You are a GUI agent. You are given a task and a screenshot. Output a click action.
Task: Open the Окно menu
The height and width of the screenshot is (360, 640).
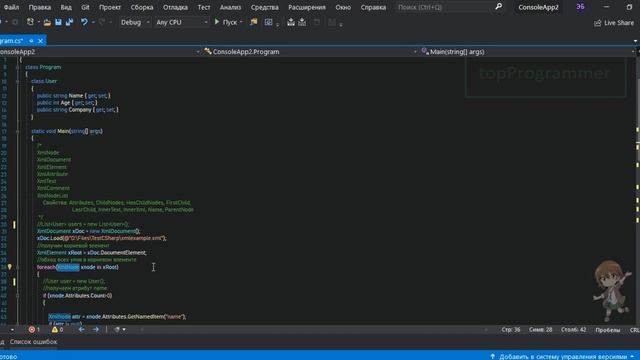click(x=343, y=7)
